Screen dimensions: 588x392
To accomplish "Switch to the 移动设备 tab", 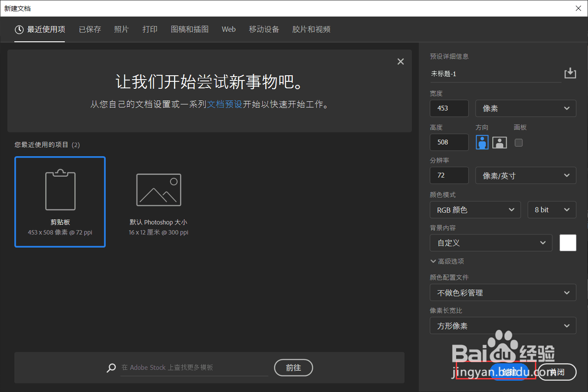I will (264, 29).
